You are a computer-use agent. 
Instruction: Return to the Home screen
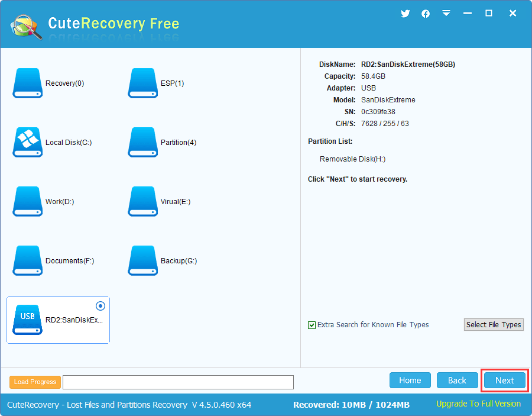[x=410, y=380]
